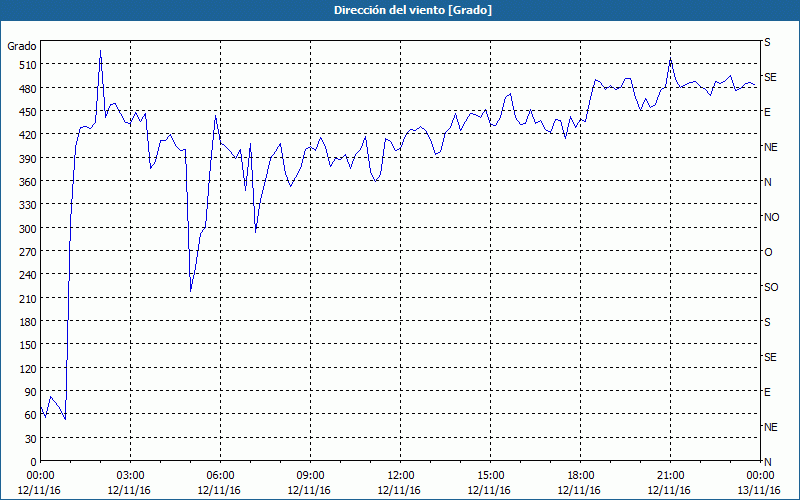Select the '210' degree axis label
The image size is (800, 500).
[x=28, y=298]
